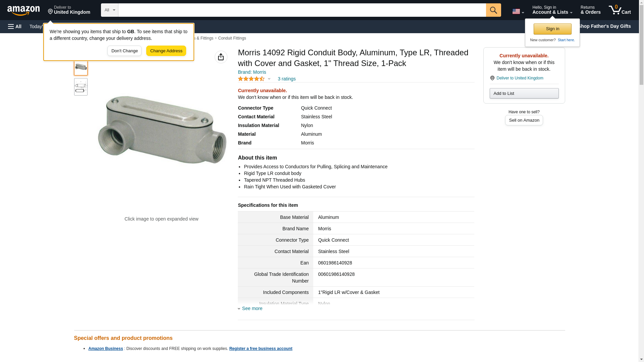The width and height of the screenshot is (644, 362).
Task: Click the Amazon logo
Action: (23, 10)
